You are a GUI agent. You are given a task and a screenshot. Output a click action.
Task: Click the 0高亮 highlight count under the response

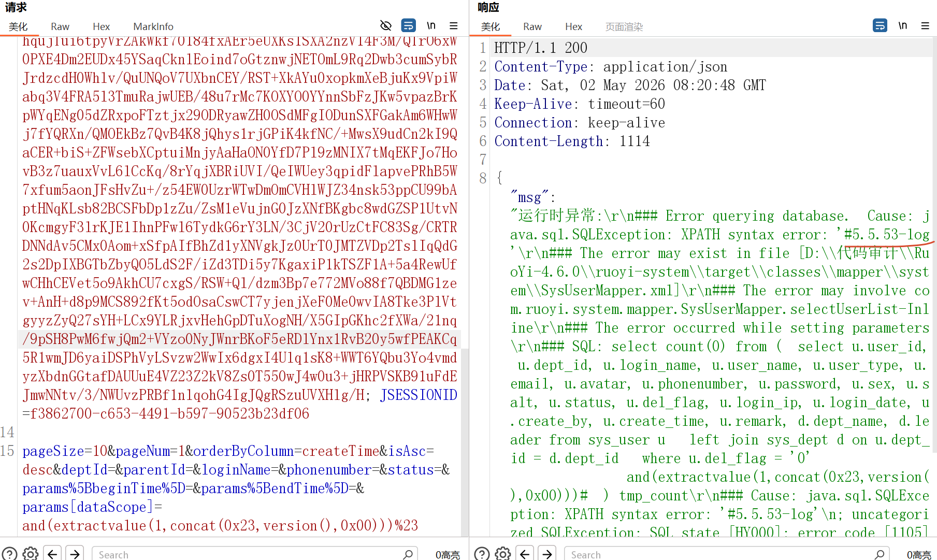point(919,554)
